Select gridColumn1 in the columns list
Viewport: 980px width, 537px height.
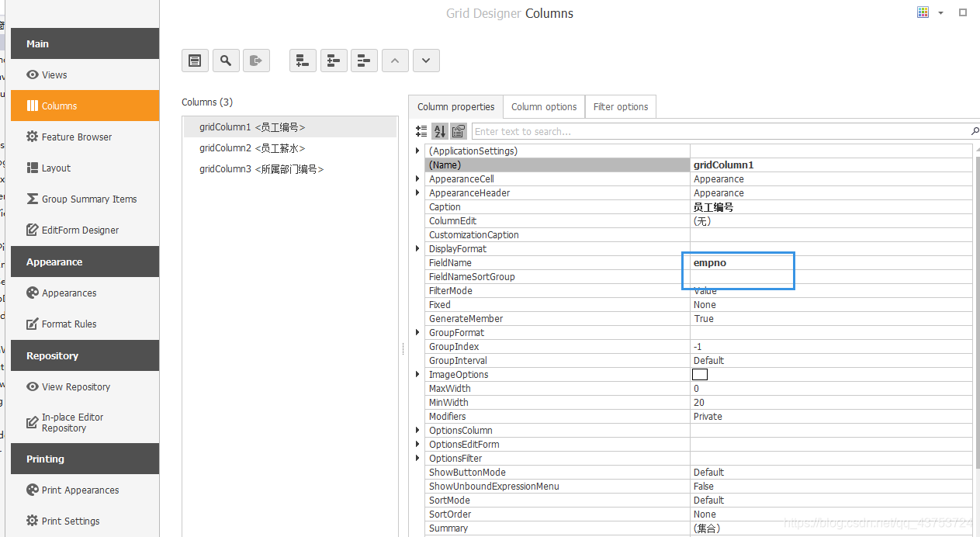[x=289, y=126]
